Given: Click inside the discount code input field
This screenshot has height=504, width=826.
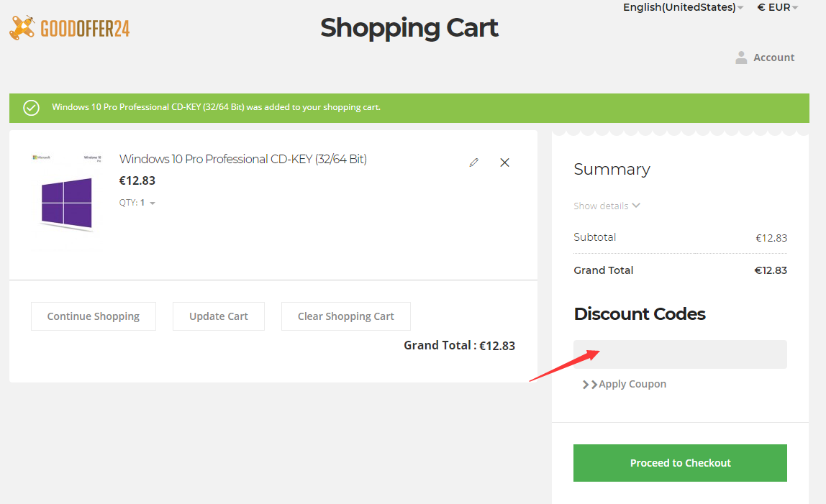Looking at the screenshot, I should 680,354.
